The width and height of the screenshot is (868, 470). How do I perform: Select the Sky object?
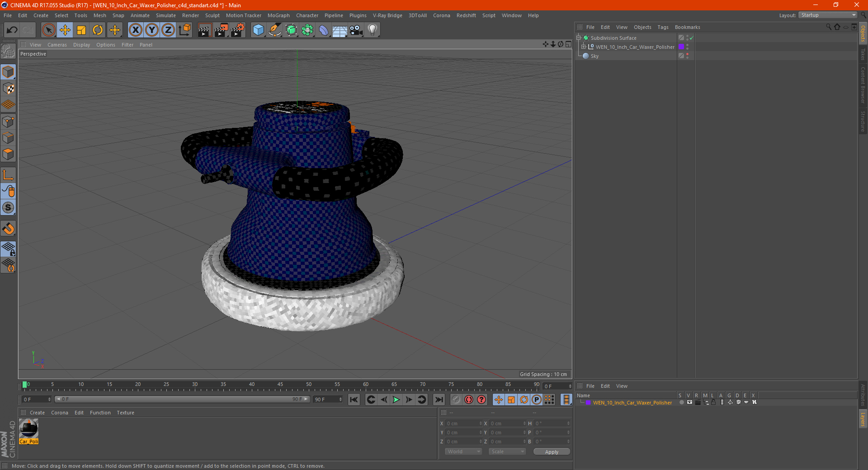[x=594, y=56]
